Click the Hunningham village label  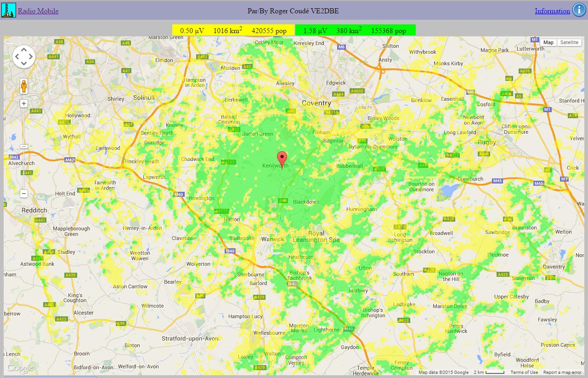pos(362,209)
